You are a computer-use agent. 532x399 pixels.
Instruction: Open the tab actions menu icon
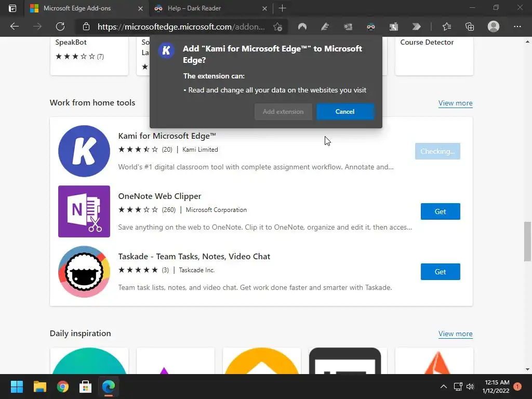(x=12, y=8)
